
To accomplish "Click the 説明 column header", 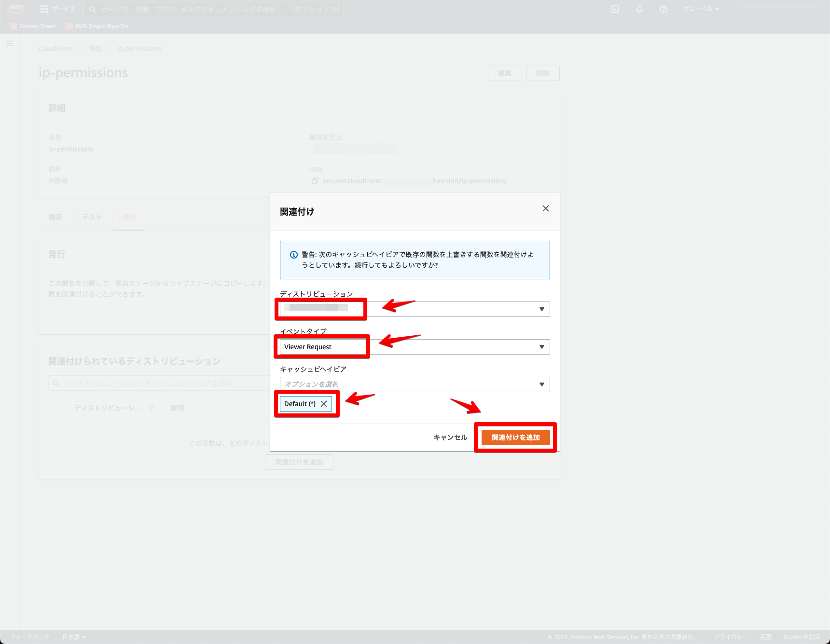I will point(178,408).
